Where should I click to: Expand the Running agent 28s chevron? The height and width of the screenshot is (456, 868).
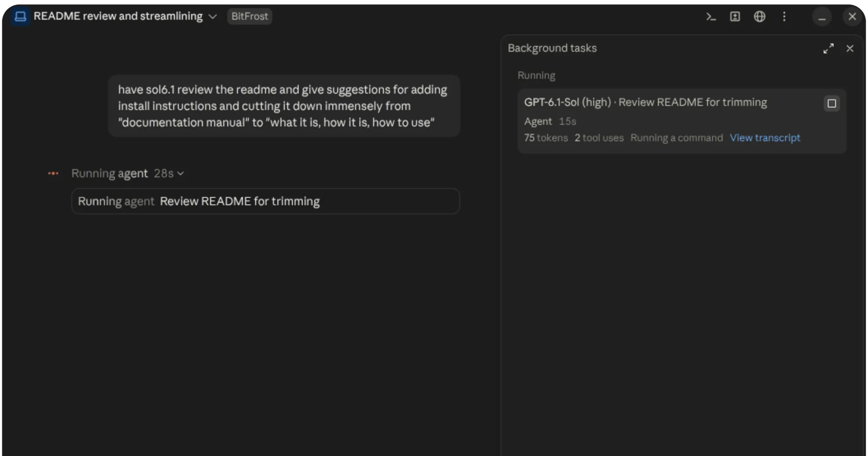click(181, 173)
